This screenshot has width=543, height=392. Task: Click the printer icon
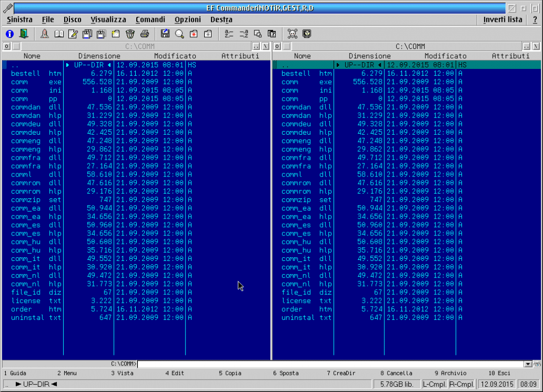point(144,34)
